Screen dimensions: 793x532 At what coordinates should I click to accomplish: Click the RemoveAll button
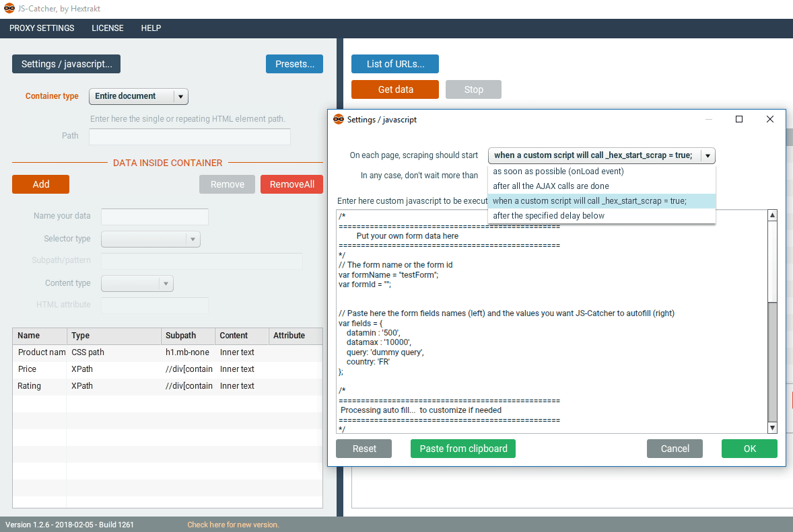pyautogui.click(x=291, y=184)
